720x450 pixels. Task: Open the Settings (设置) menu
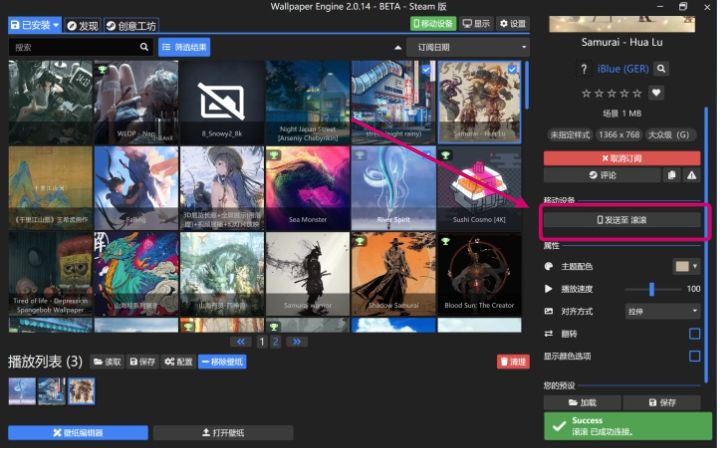tap(513, 23)
